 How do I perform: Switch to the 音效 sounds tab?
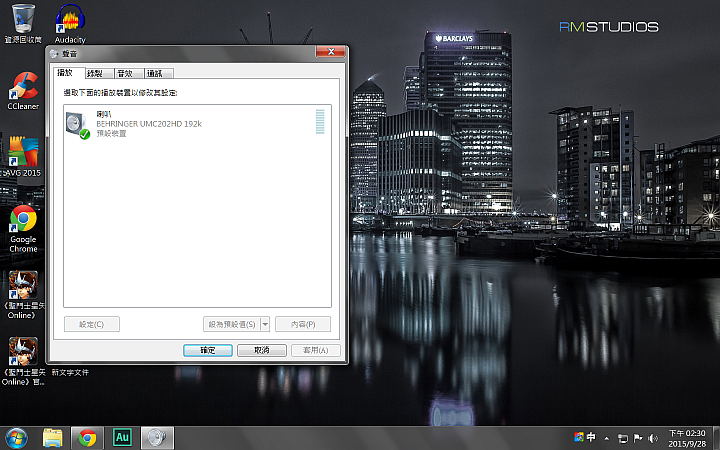[130, 73]
